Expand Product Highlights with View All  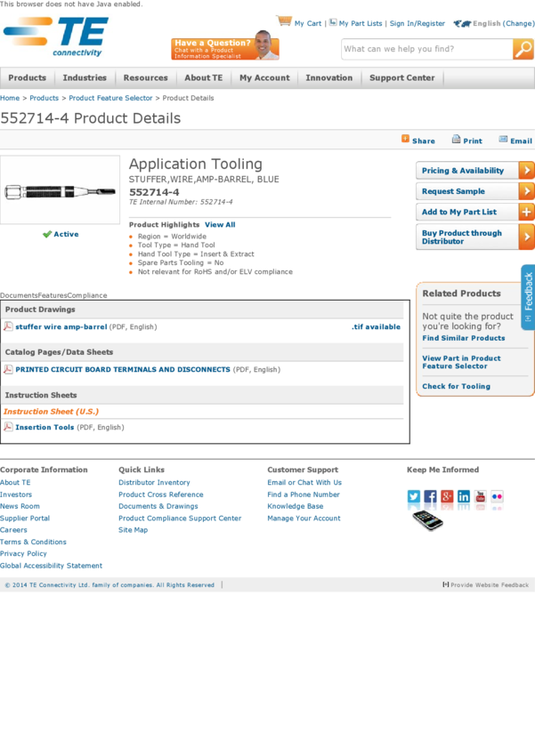pos(220,225)
